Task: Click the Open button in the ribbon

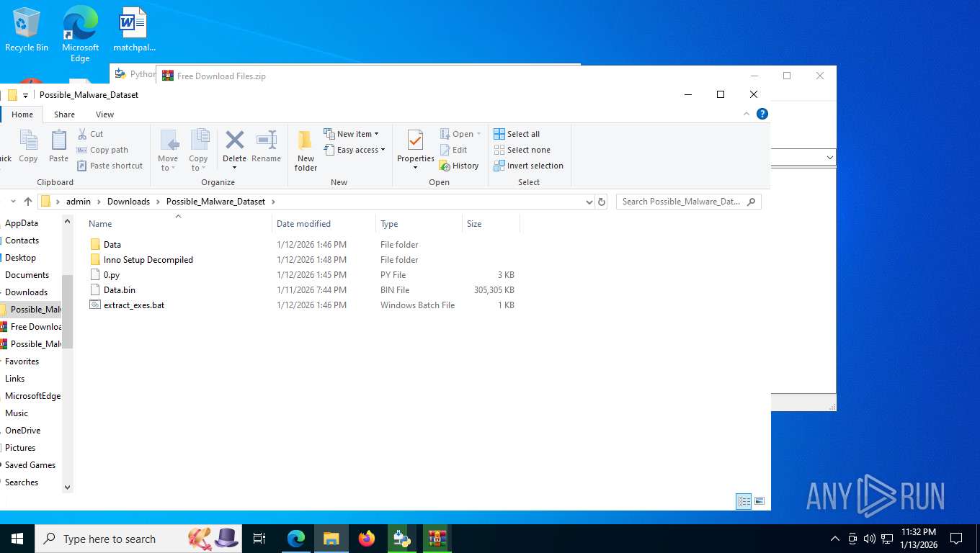Action: (x=460, y=134)
